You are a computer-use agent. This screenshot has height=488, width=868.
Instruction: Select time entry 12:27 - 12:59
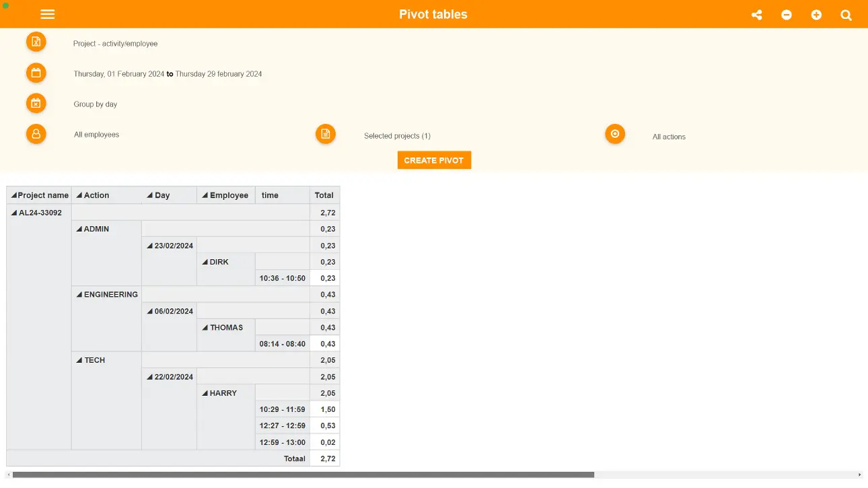[283, 425]
